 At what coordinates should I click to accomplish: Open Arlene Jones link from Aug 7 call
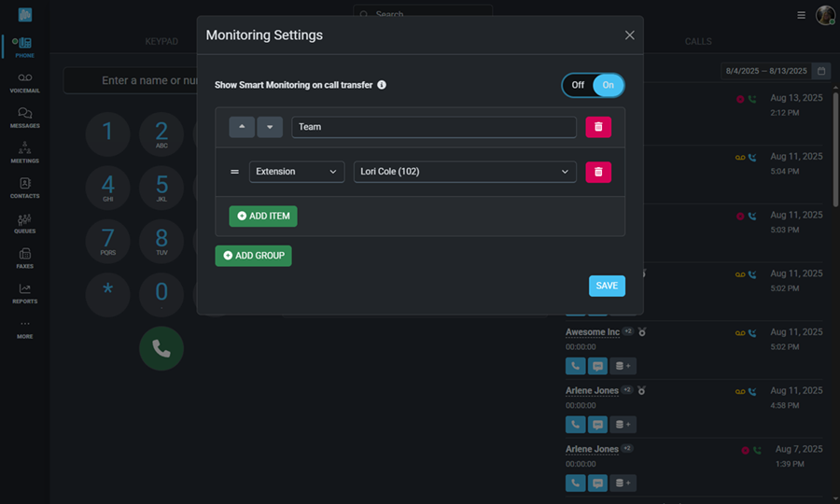[x=592, y=449]
